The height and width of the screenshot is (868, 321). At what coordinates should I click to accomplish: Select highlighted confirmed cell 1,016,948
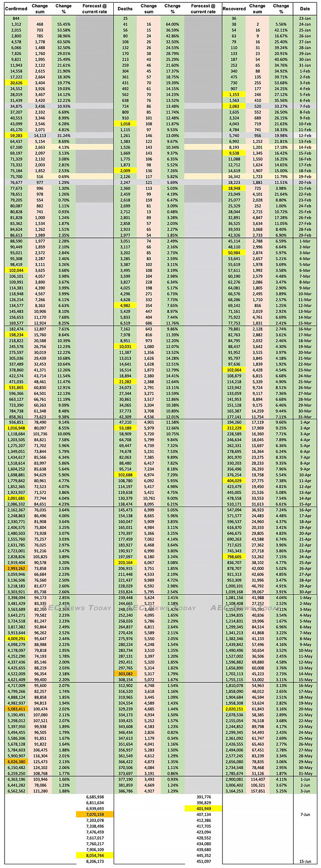point(16,428)
